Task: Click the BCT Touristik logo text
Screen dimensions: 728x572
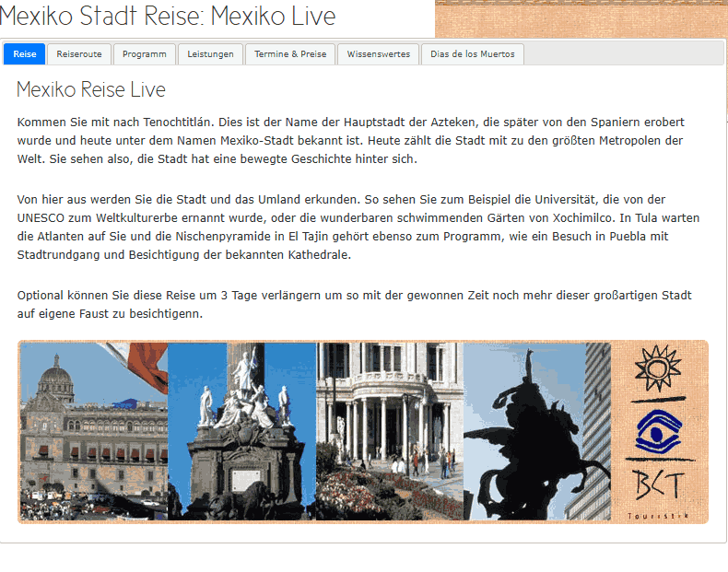Action: tap(658, 494)
